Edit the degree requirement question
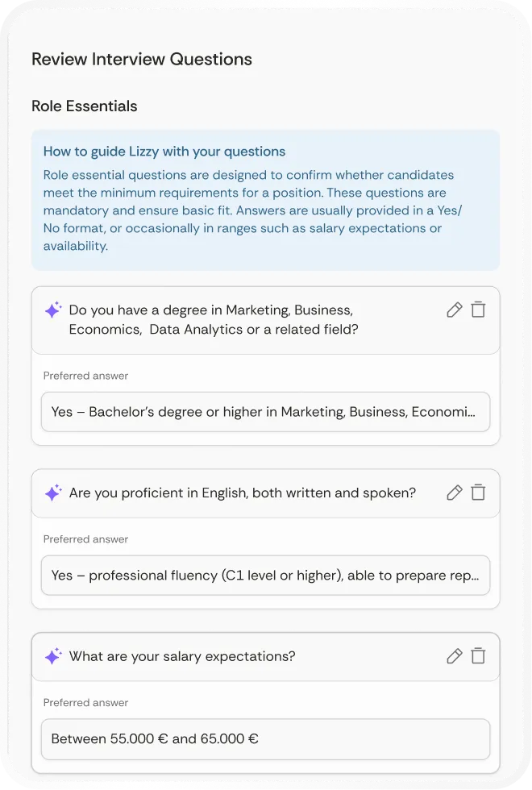 click(454, 310)
